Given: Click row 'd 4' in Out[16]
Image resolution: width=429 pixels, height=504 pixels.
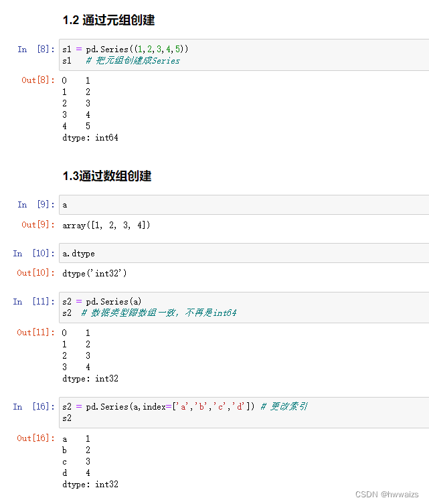Looking at the screenshot, I should click(76, 473).
